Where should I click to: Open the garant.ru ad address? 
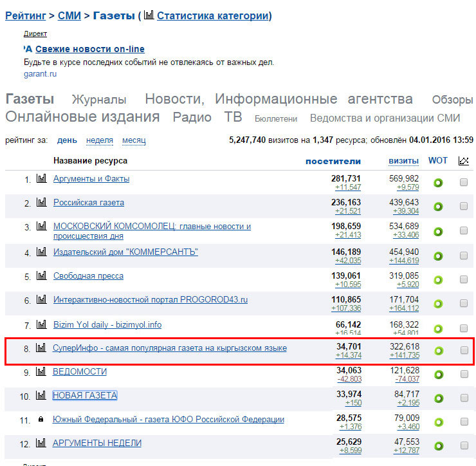[x=40, y=74]
